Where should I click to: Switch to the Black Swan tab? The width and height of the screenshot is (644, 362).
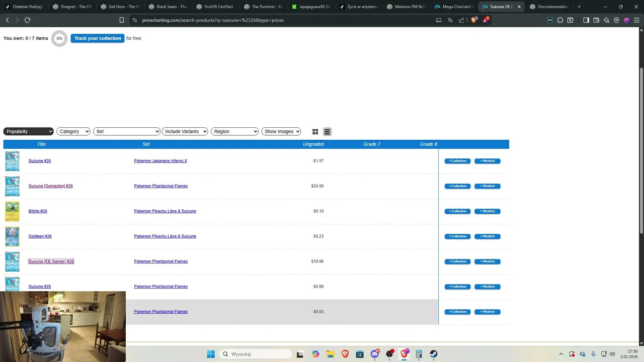(168, 7)
